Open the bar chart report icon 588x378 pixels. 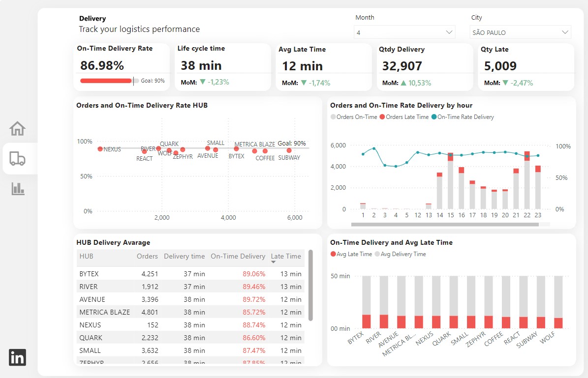tap(18, 188)
